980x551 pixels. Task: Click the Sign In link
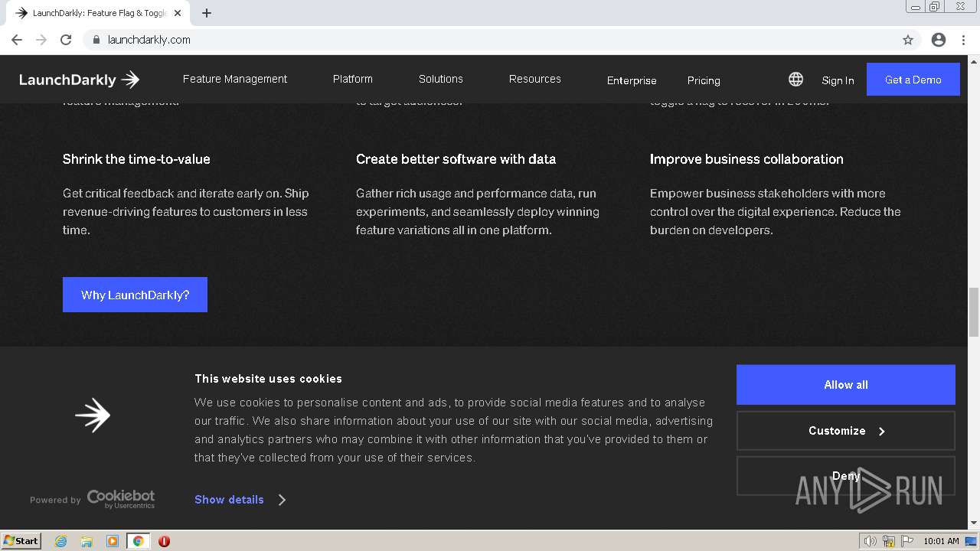(x=838, y=80)
